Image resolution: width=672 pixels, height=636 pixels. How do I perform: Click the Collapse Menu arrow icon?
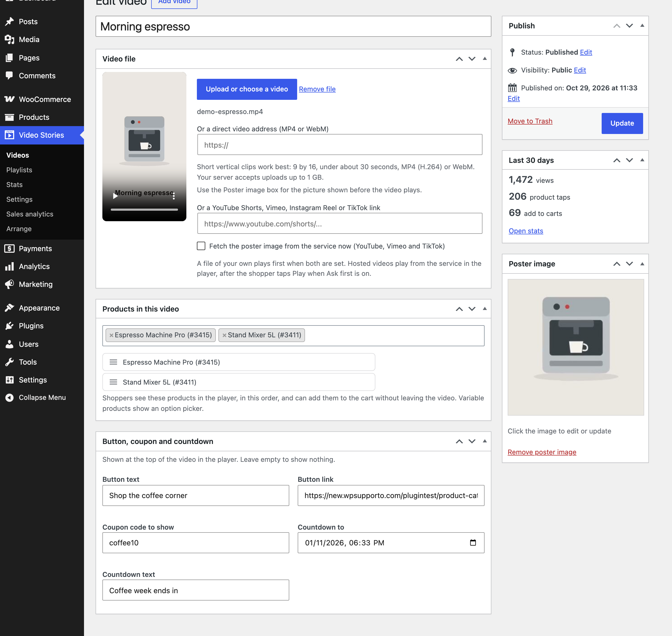9,397
